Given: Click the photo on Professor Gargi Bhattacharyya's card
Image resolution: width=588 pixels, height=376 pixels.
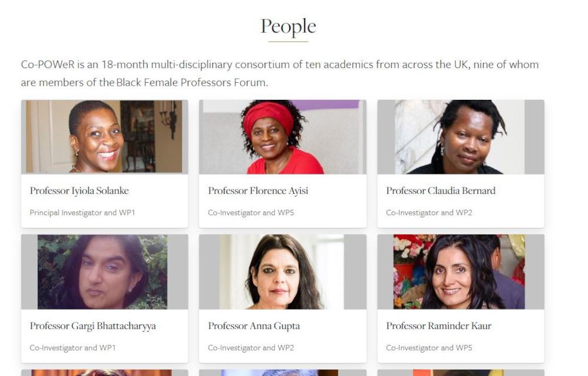Looking at the screenshot, I should [x=105, y=272].
